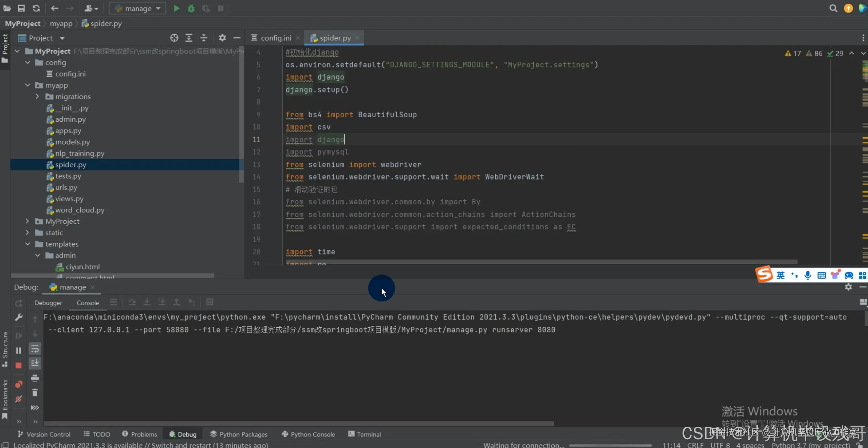Toggle Soft-Wrap in the debug console
868x448 pixels.
(35, 349)
